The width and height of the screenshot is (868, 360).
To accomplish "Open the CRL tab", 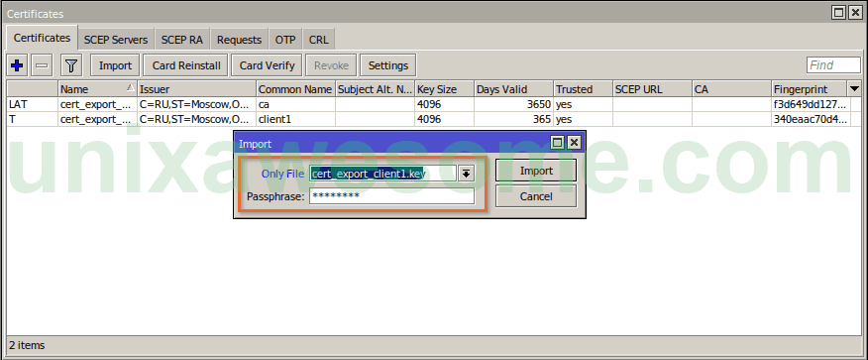I will point(318,40).
